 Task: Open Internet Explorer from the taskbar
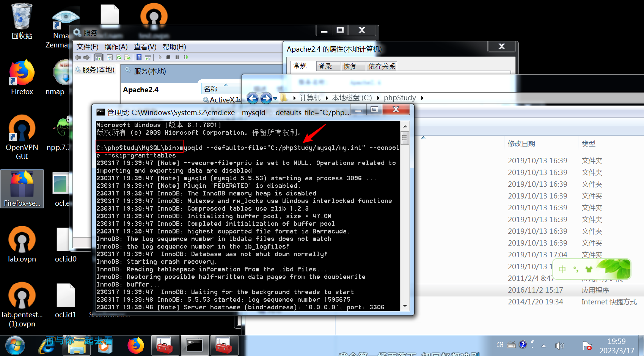click(x=47, y=346)
